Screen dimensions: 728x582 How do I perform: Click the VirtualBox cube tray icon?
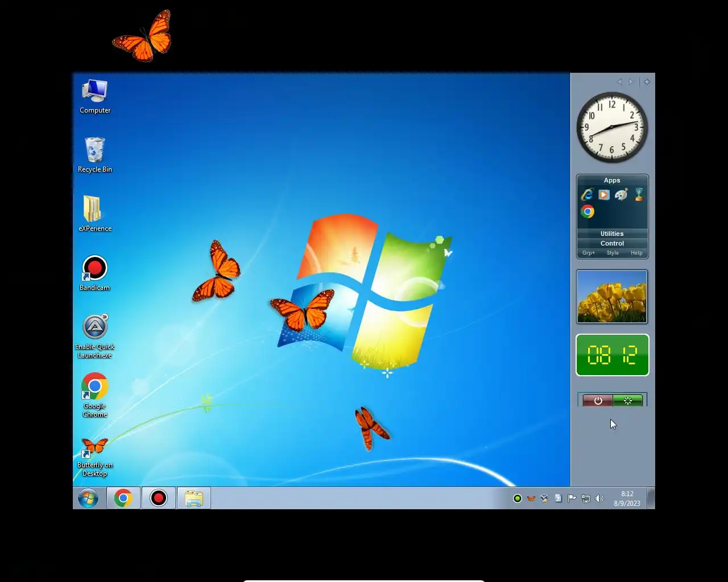545,498
